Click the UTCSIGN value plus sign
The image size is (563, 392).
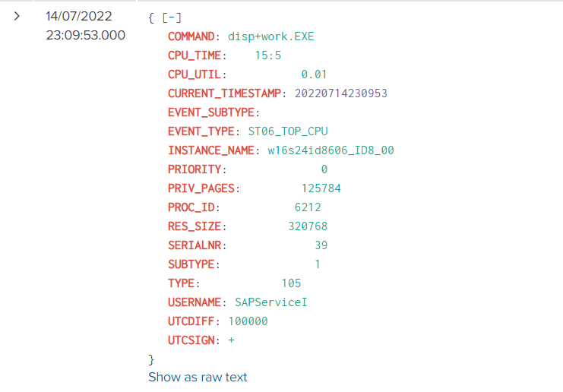point(231,340)
